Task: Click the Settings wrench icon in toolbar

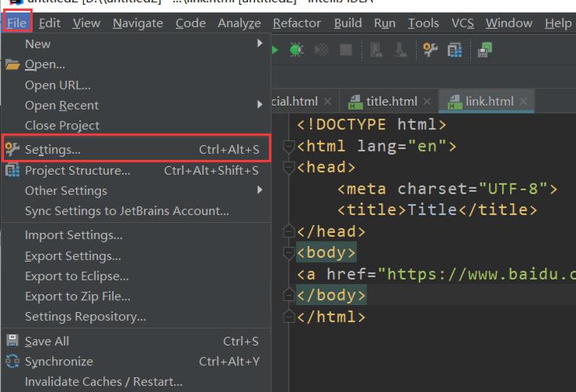Action: pos(430,50)
